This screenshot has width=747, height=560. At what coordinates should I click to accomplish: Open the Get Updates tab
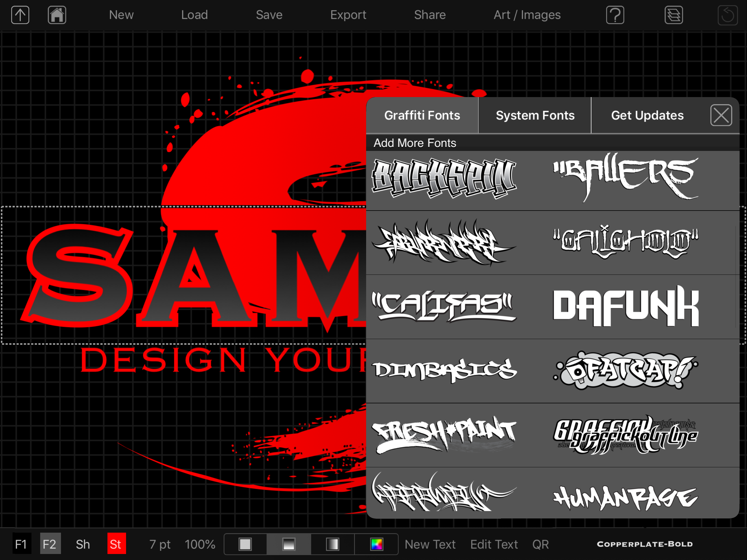[x=647, y=115]
